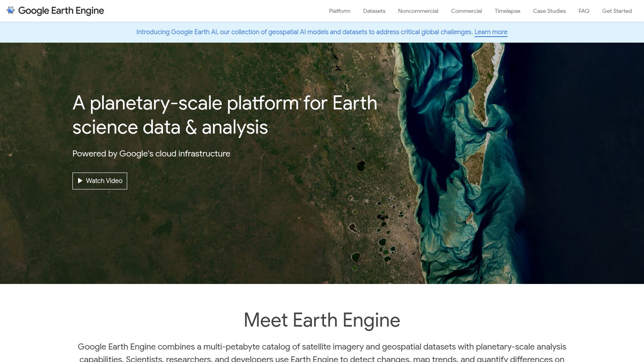The width and height of the screenshot is (644, 362).
Task: Click the Introducing Google Earth AI announcement text
Action: pos(304,32)
